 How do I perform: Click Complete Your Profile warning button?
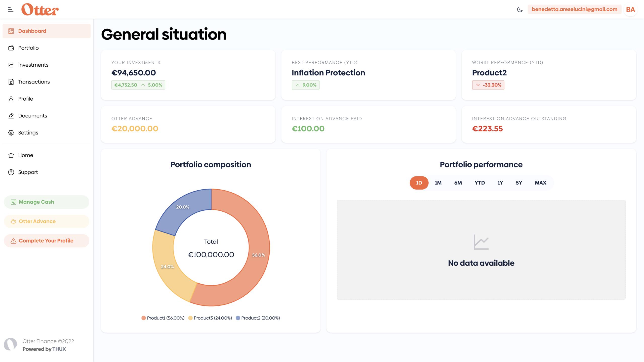pyautogui.click(x=47, y=241)
